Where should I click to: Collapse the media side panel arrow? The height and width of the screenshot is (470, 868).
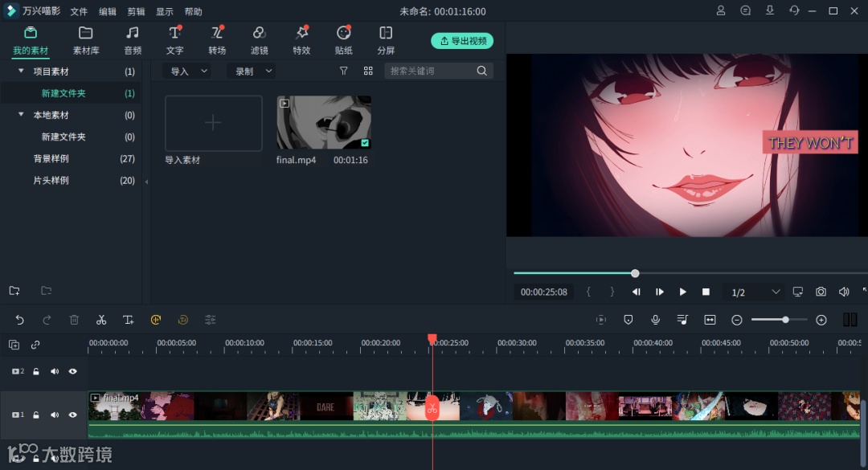click(147, 182)
